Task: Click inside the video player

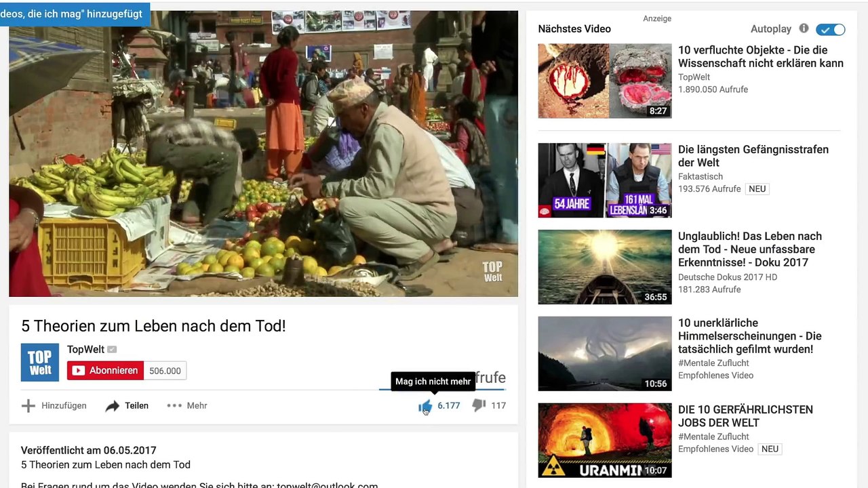Action: pos(263,153)
